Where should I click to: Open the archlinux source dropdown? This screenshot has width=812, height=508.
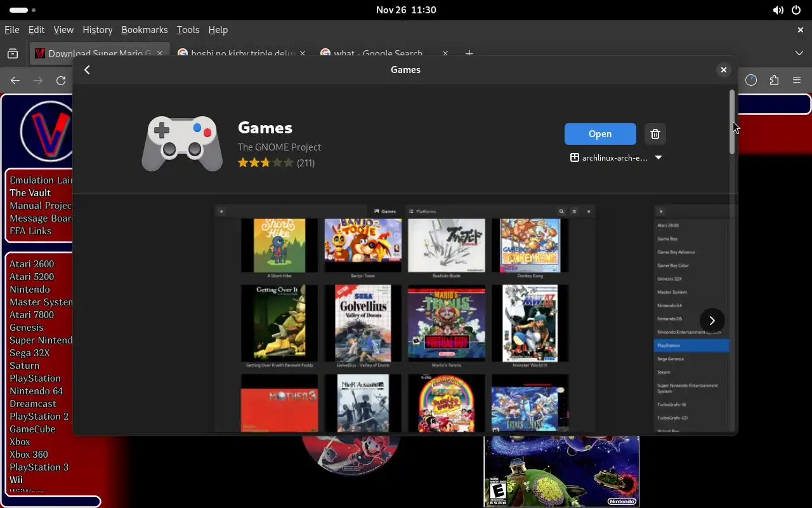tap(616, 157)
